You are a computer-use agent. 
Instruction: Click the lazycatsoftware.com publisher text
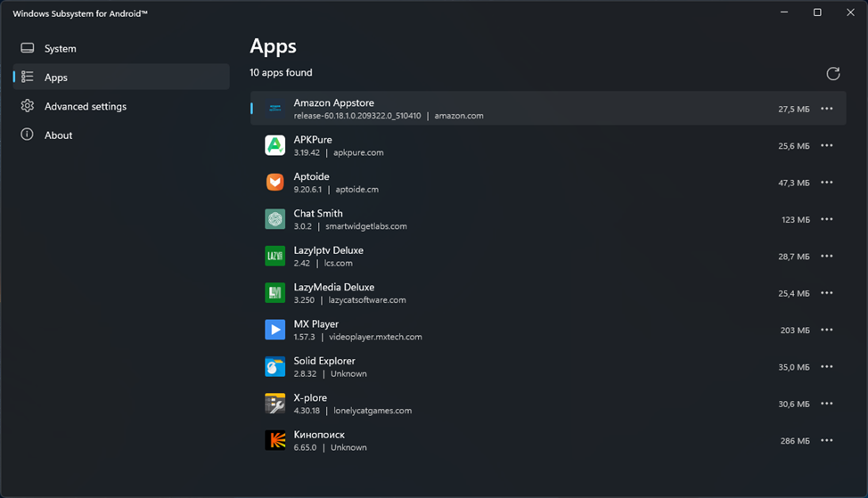(367, 300)
